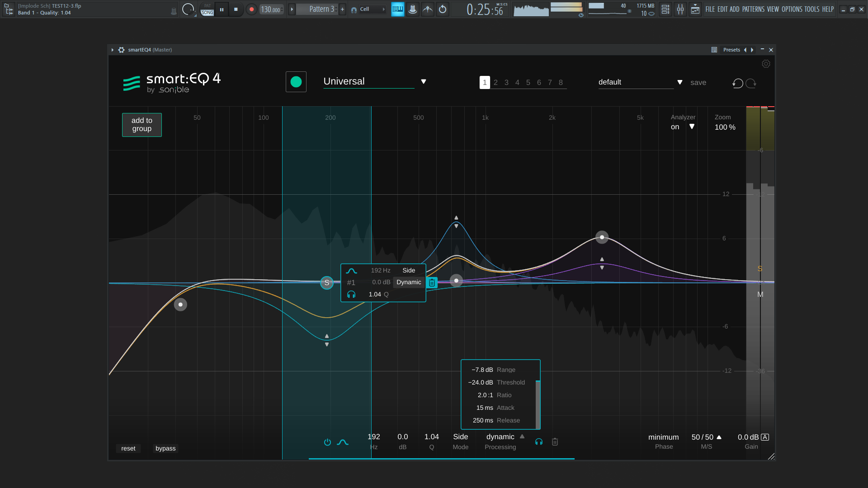Click the countdown before recording icon
The image size is (868, 488).
pyautogui.click(x=428, y=9)
